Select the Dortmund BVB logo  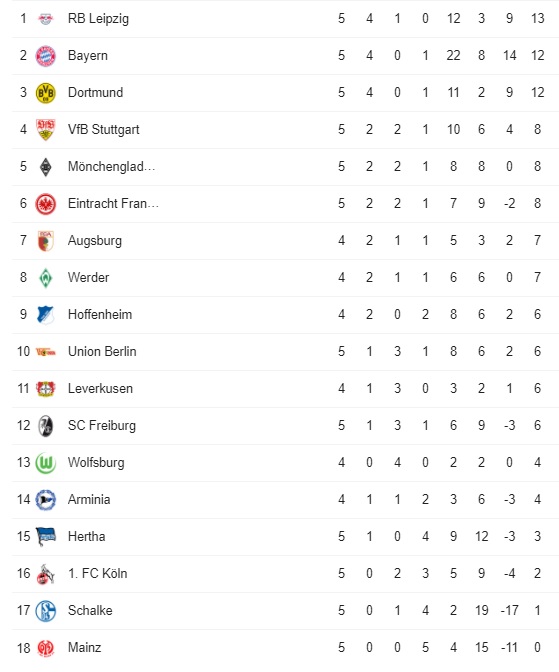click(45, 93)
